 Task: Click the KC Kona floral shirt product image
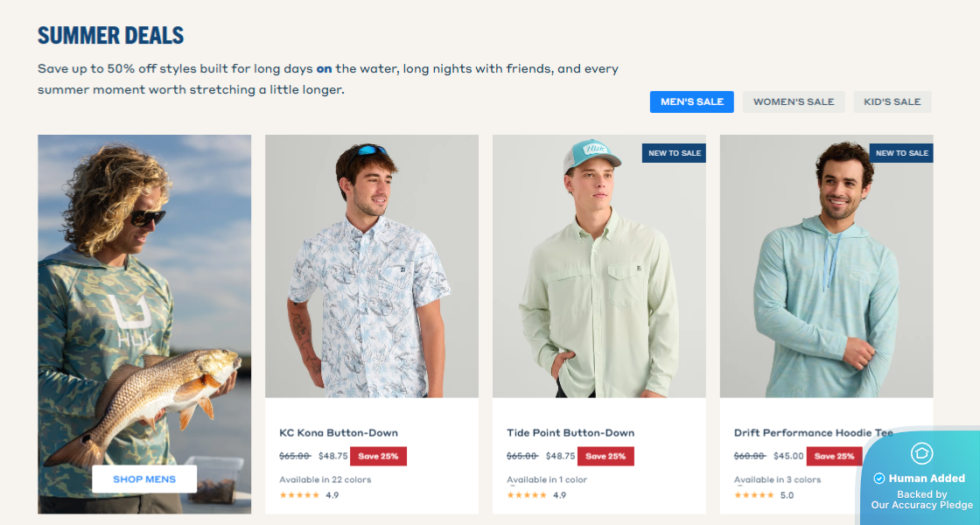point(372,266)
